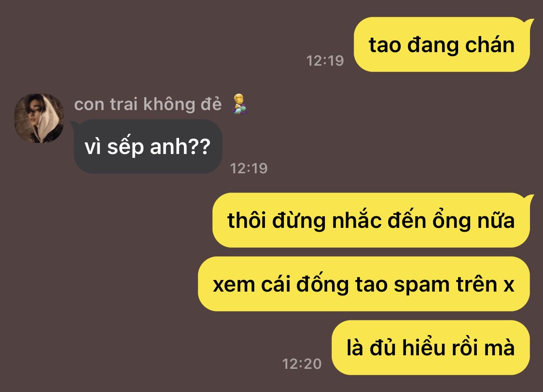
Task: Select the sender name "con trai không đẻ"
Action: coord(148,104)
